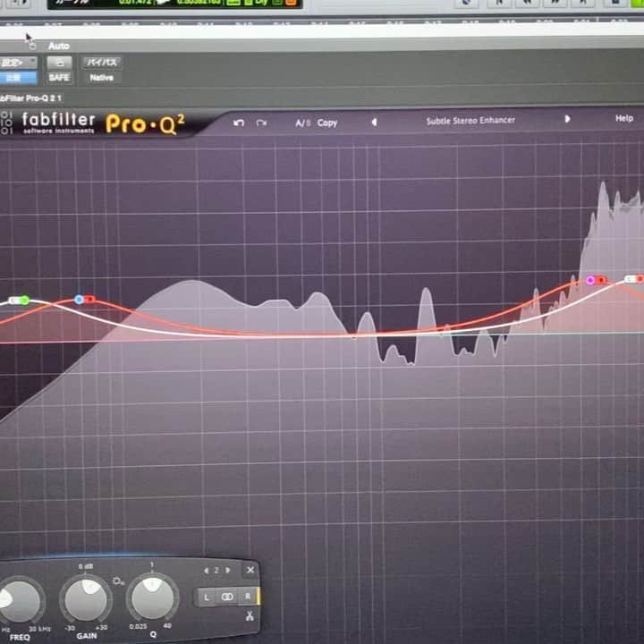Click the 0 dB gain value readout

click(x=86, y=567)
